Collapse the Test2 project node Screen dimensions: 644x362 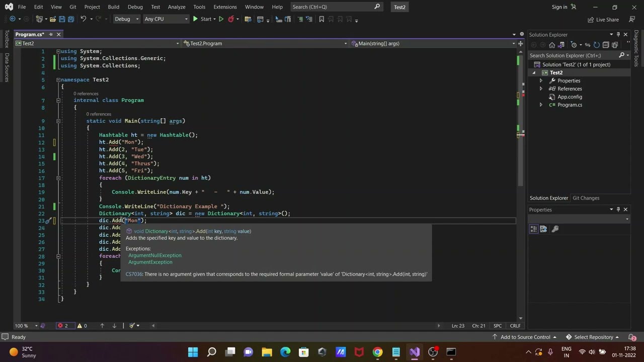pyautogui.click(x=534, y=72)
